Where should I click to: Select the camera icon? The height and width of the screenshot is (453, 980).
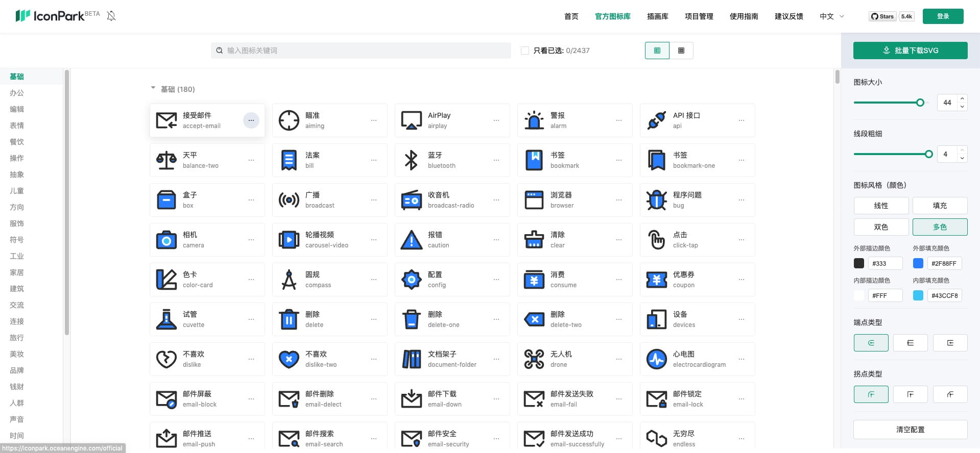point(166,240)
